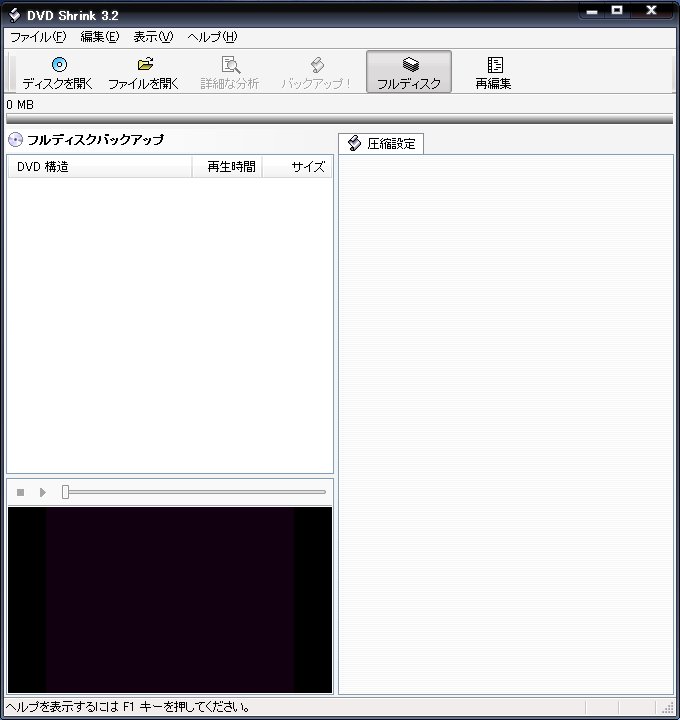
Task: Open the ディスクを開く (Open Disc) toolbar button
Action: pos(58,73)
